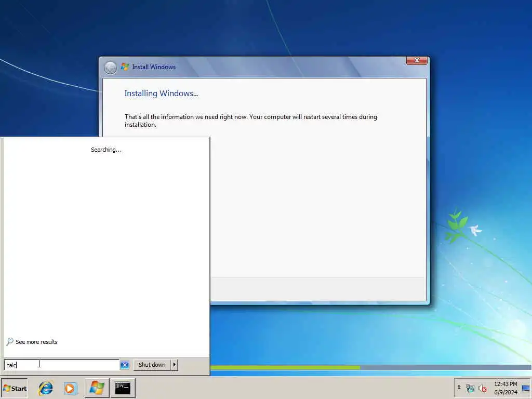Clear the search box with X icon
Screen dimensions: 532x399
tap(125, 365)
